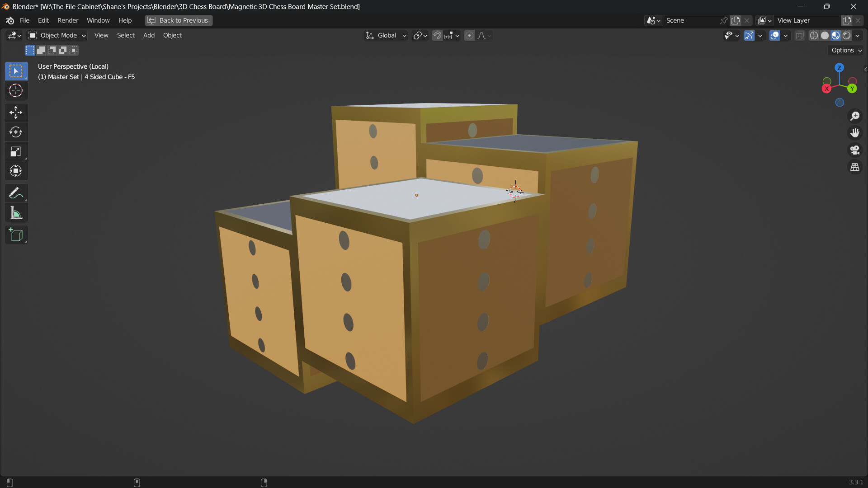The width and height of the screenshot is (868, 488).
Task: Toggle proportional editing button
Action: coord(469,35)
